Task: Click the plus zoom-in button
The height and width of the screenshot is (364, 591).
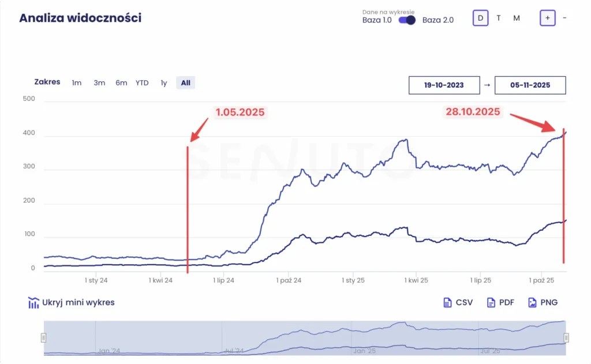Action: click(548, 18)
